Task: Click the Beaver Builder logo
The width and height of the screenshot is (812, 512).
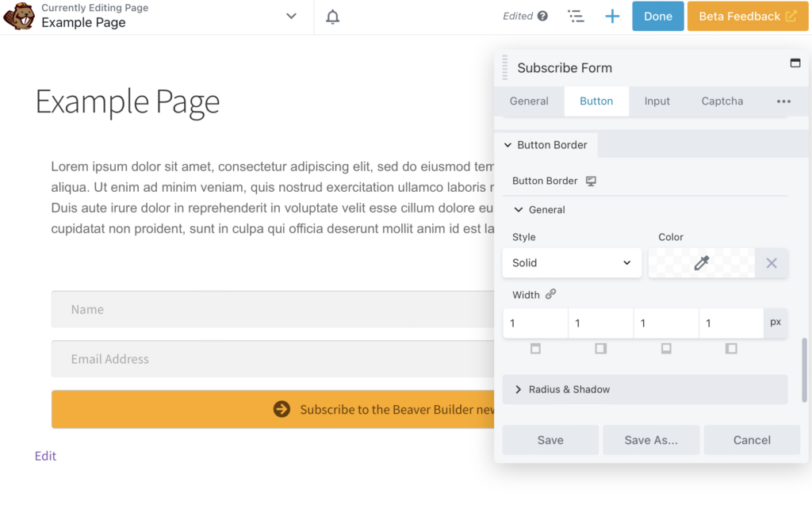Action: click(x=19, y=16)
